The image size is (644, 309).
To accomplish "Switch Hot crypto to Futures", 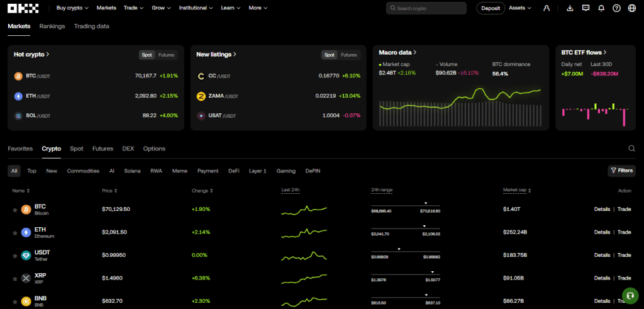I will [x=166, y=55].
